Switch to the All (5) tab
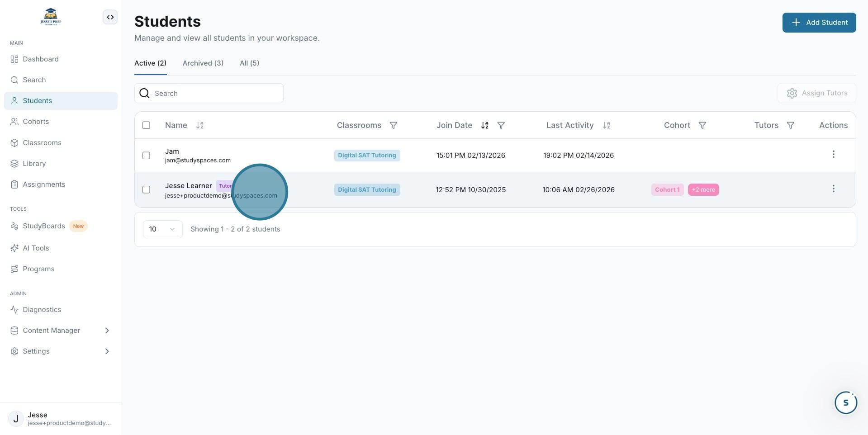868x435 pixels. point(249,63)
